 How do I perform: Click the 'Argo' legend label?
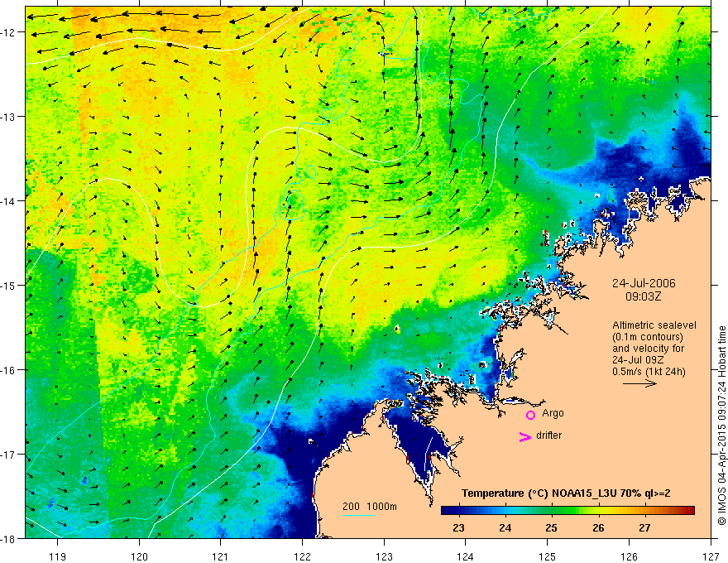tap(553, 413)
